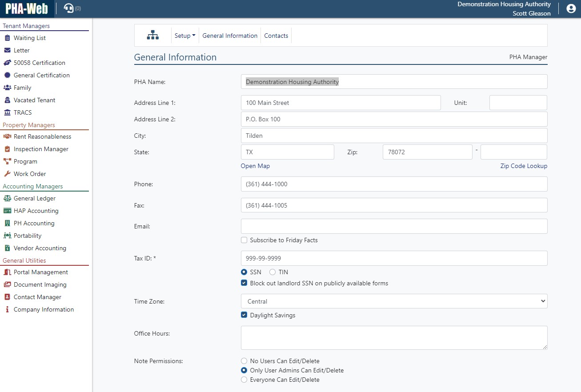Click the Portability people-arrows icon
Image resolution: width=581 pixels, height=392 pixels.
pos(7,236)
